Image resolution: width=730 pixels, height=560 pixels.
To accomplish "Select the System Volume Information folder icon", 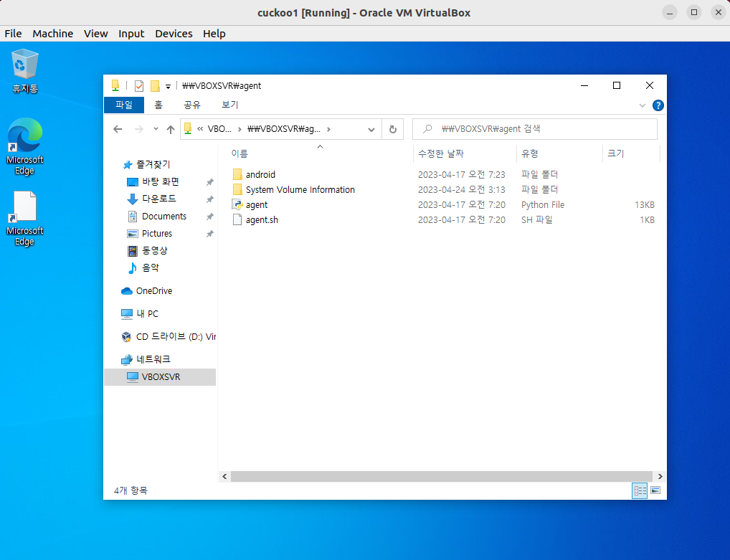I will [x=237, y=189].
